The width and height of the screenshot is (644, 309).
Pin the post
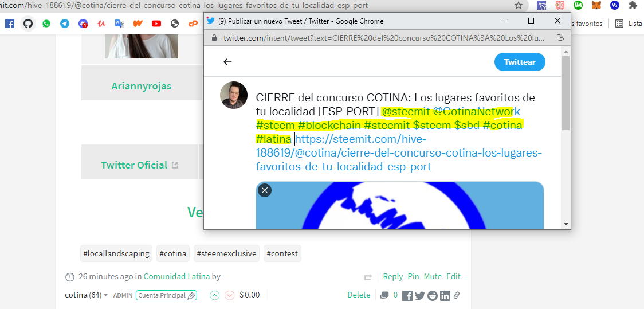413,276
